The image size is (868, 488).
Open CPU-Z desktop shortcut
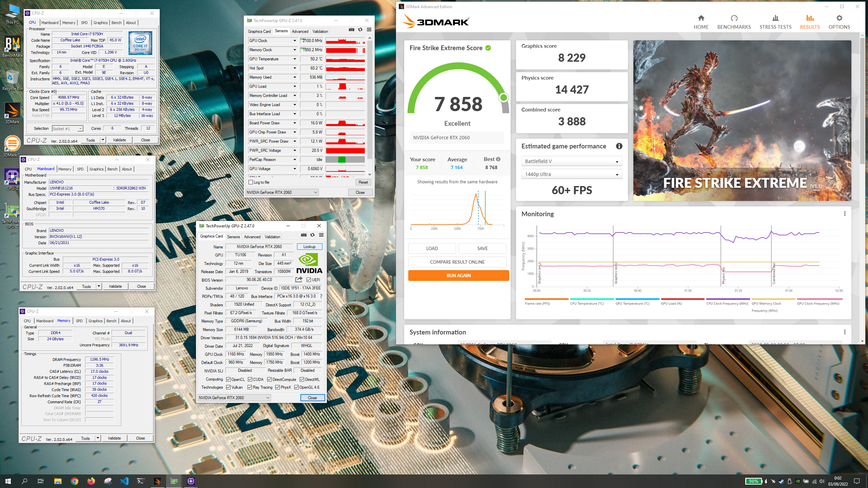coord(13,180)
